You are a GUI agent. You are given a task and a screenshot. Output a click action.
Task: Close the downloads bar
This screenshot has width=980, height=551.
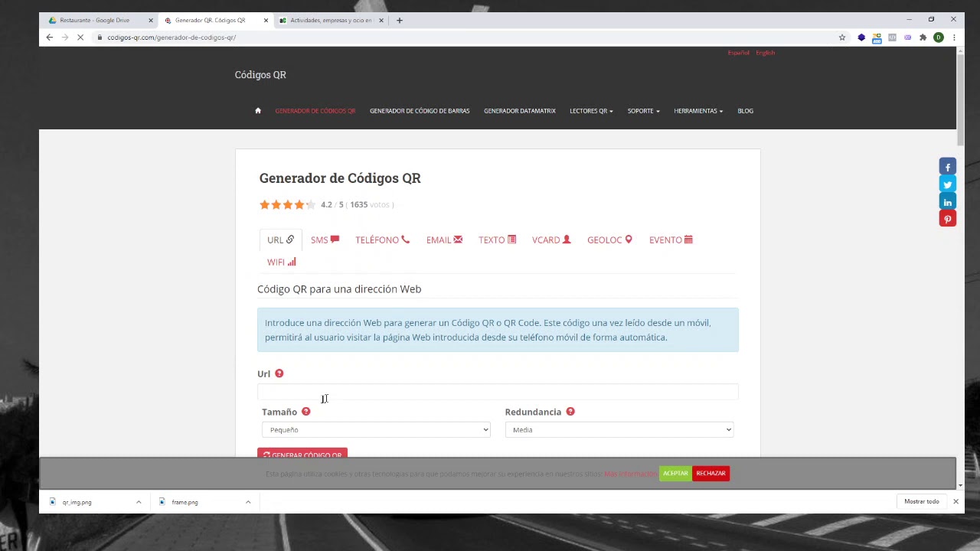[x=955, y=502]
